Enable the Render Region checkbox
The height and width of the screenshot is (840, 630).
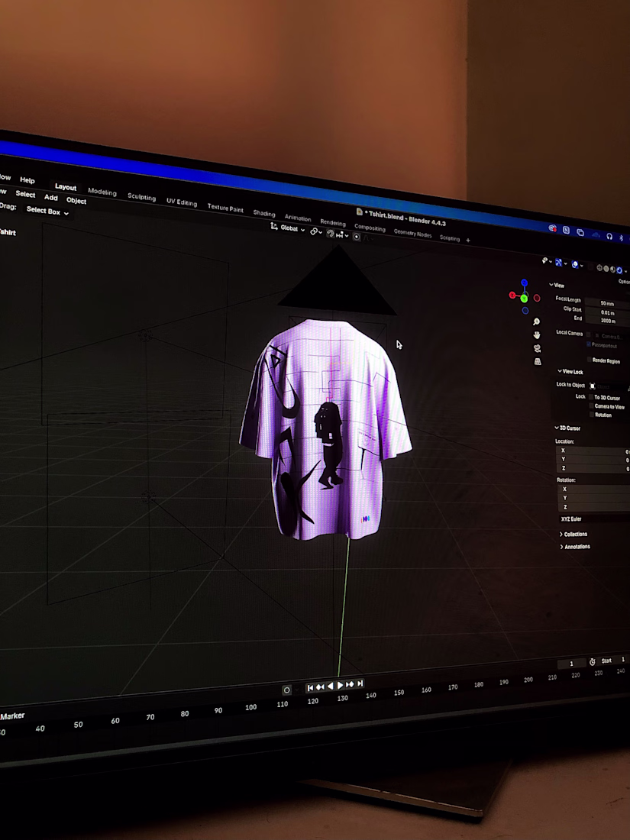590,360
